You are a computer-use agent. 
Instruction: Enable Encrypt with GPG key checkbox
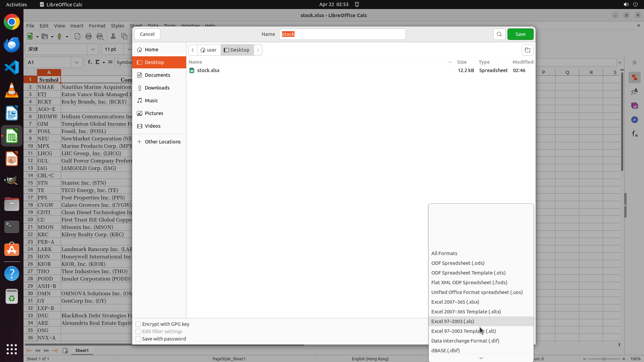[x=138, y=324]
